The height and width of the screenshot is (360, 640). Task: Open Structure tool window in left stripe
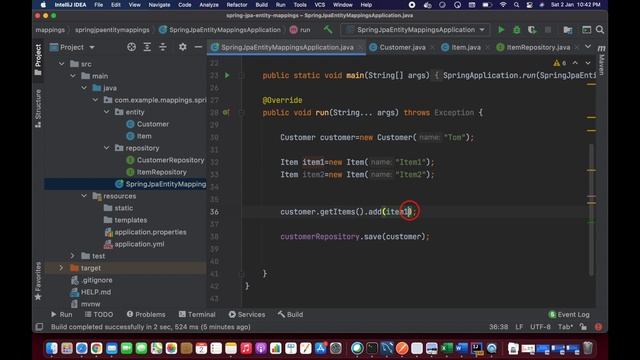click(x=38, y=108)
